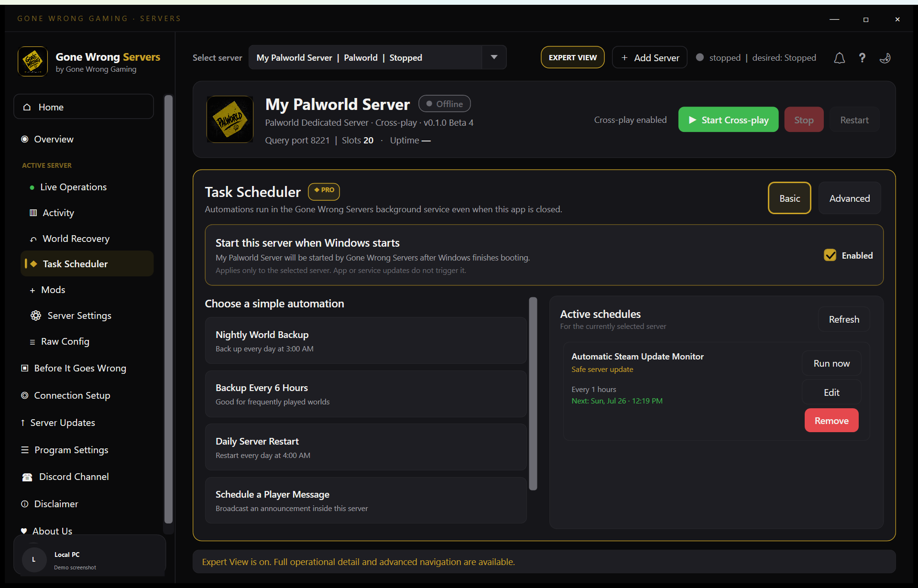Minimize the Gone Wrong Servers window
This screenshot has width=918, height=588.
pos(834,19)
